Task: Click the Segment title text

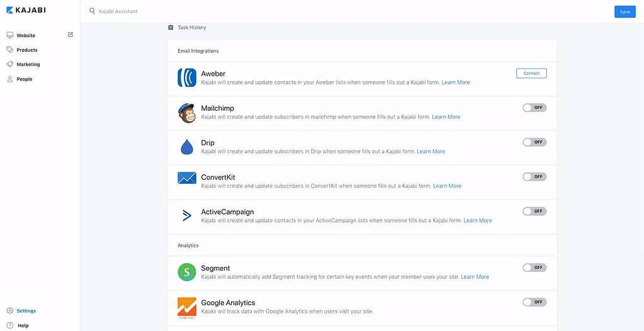Action: click(215, 268)
